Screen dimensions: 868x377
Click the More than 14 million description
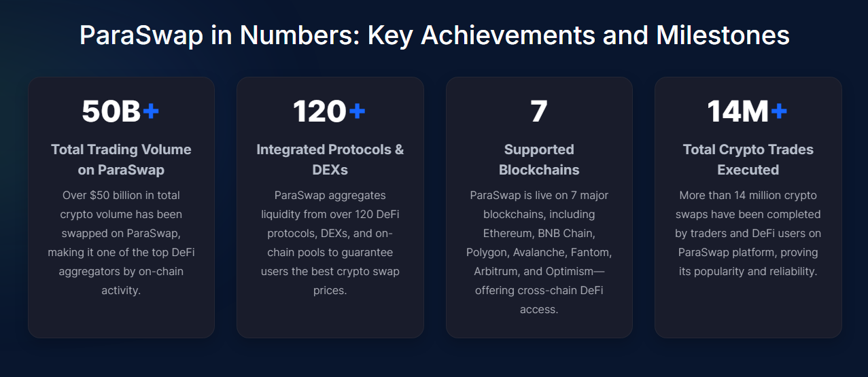(x=748, y=233)
